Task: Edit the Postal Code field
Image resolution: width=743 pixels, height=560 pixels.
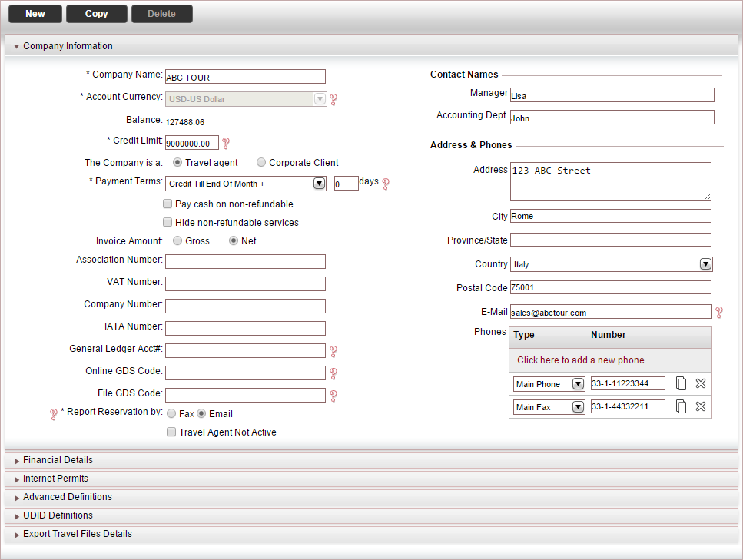Action: click(611, 287)
